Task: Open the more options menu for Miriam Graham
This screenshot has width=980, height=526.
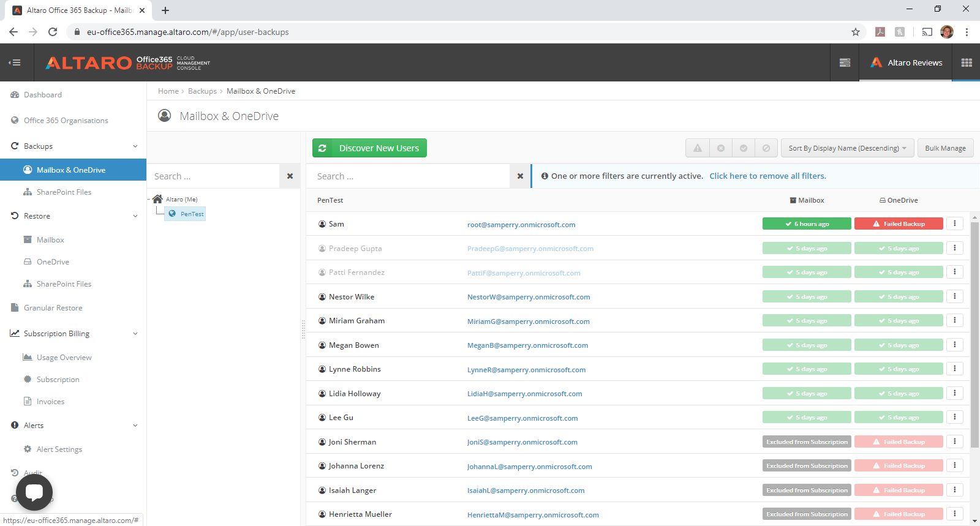Action: click(x=954, y=320)
